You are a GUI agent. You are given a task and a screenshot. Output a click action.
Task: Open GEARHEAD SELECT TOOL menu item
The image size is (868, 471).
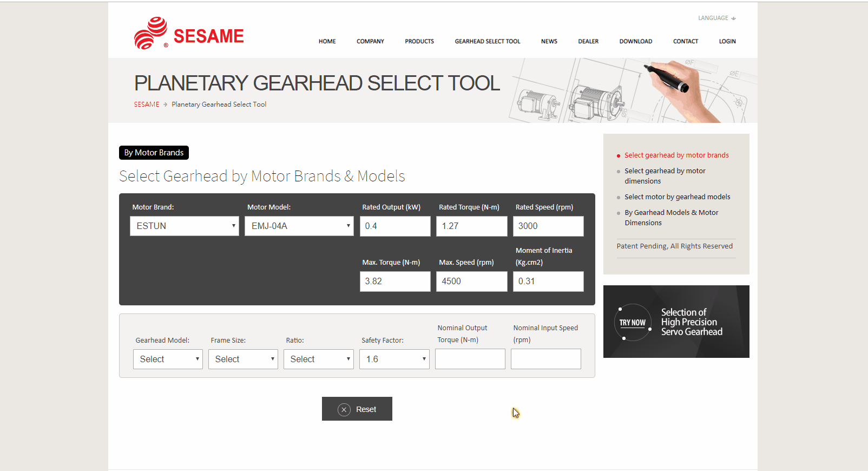(488, 41)
